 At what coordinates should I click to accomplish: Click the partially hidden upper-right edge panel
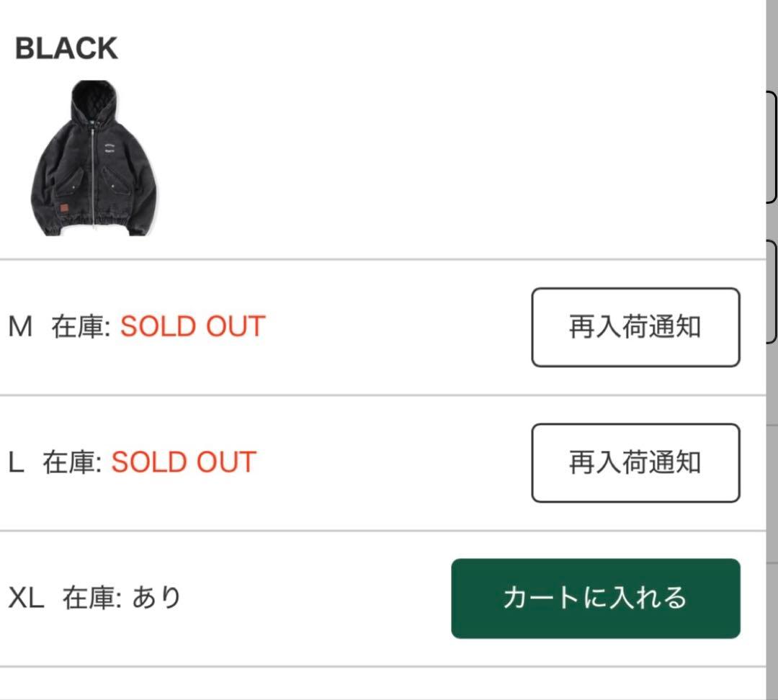coord(773,148)
